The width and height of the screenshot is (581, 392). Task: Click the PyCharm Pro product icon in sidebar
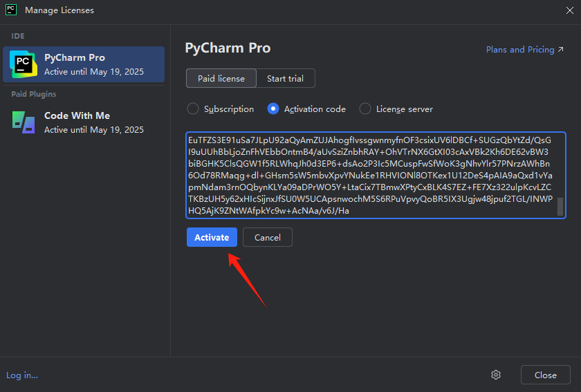click(24, 64)
